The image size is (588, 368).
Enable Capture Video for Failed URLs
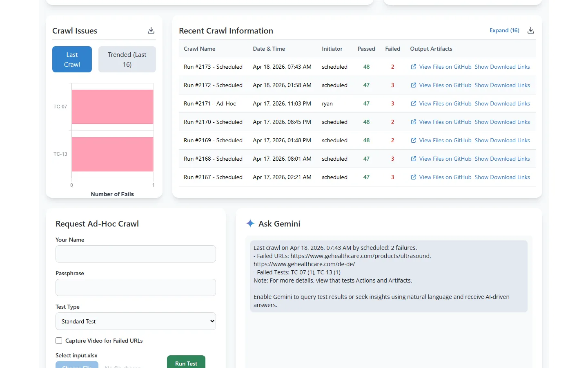pos(59,340)
